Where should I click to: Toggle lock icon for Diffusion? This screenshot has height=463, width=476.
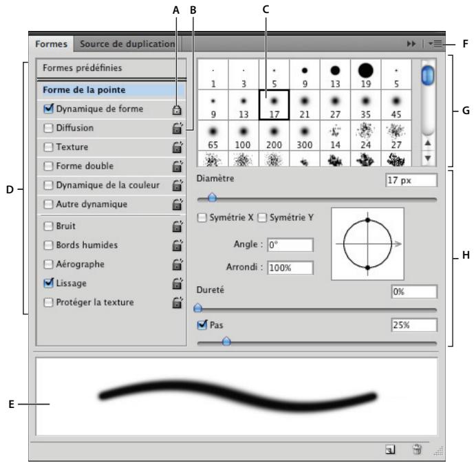pos(177,129)
